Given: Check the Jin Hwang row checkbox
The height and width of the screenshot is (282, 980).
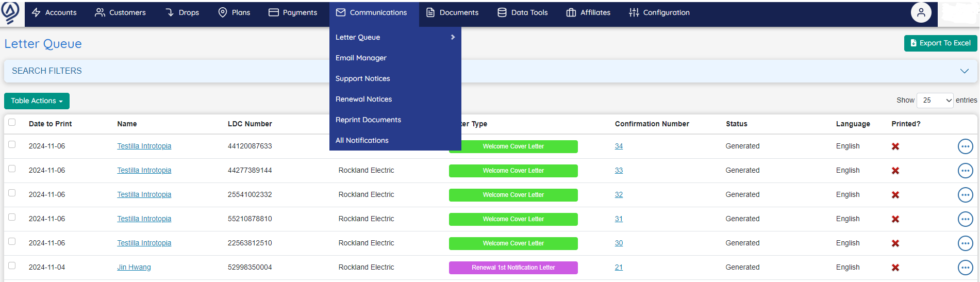Looking at the screenshot, I should (x=12, y=266).
